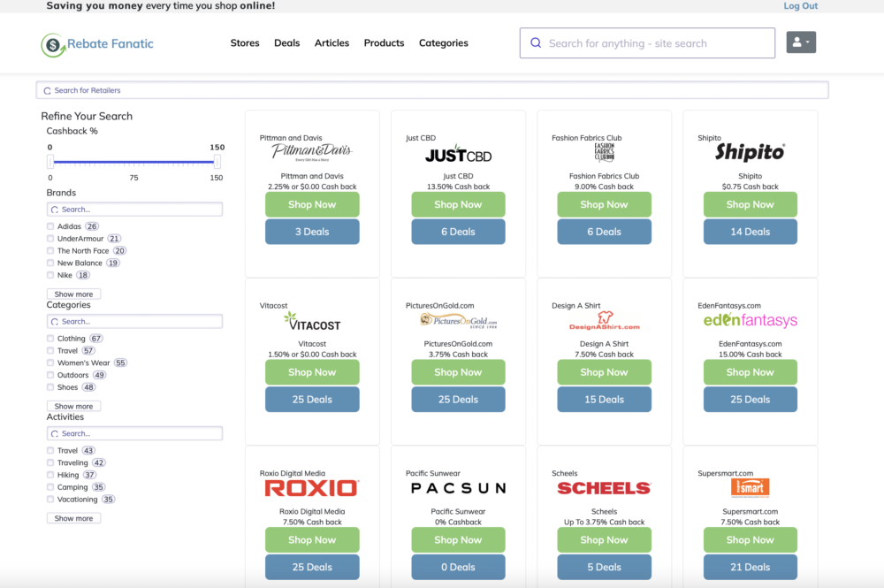The image size is (884, 588).
Task: Click the Vitacost logo
Action: pyautogui.click(x=312, y=321)
